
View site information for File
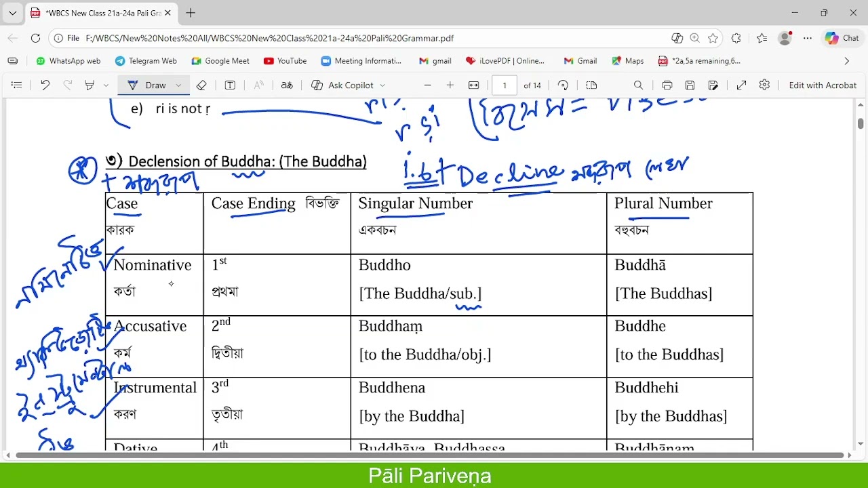pos(66,39)
